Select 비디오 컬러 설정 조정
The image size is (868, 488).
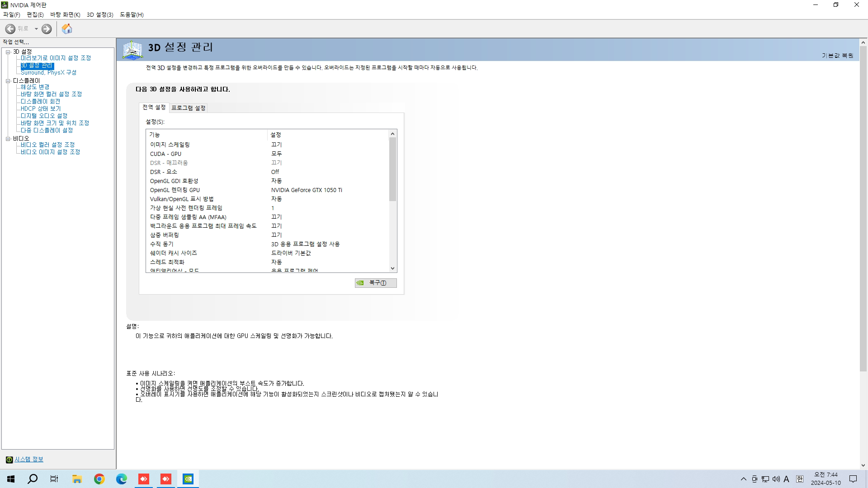[x=47, y=145]
